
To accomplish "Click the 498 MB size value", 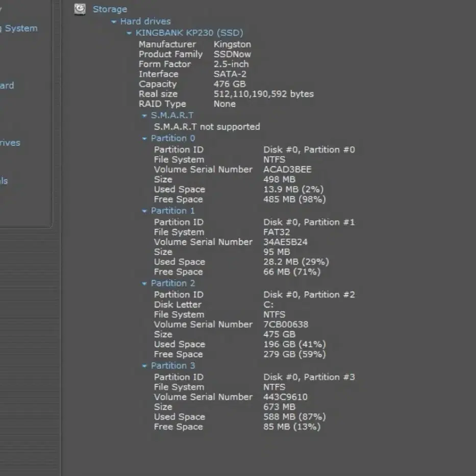I will click(x=279, y=180).
